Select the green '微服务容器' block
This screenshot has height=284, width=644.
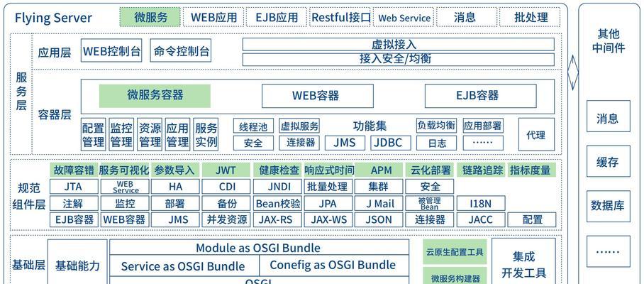(155, 96)
